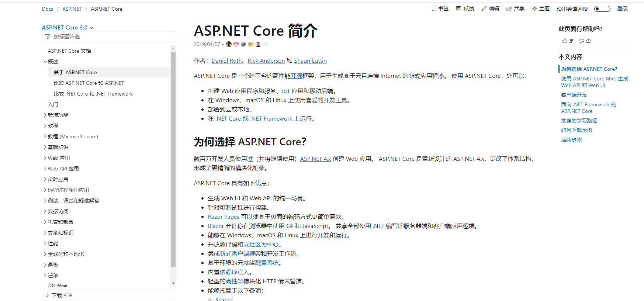Viewport: 644px width, 301px height.
Task: Click the filter funnel icon
Action: point(48,37)
